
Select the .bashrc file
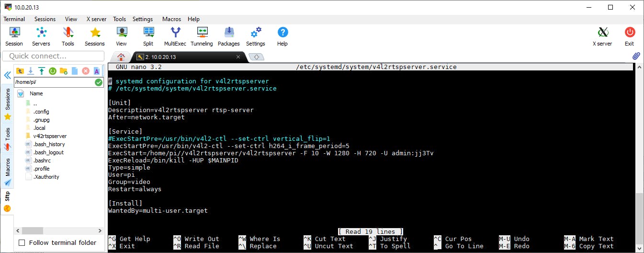pyautogui.click(x=42, y=161)
